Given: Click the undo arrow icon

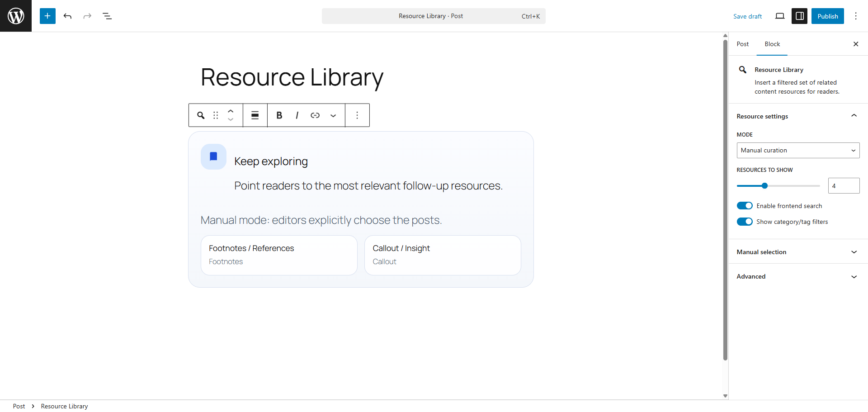Looking at the screenshot, I should [67, 16].
